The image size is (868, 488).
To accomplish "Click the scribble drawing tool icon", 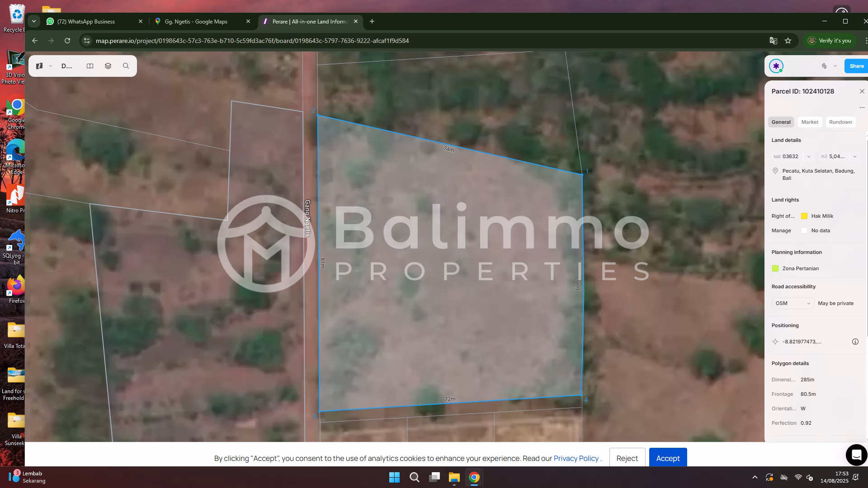I will click(x=824, y=66).
